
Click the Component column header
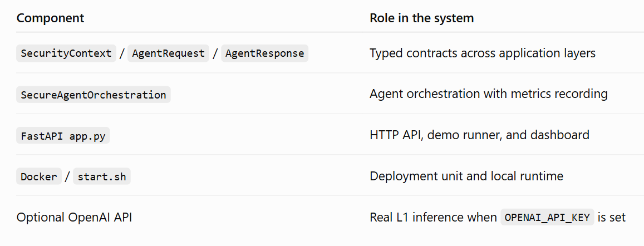coord(50,18)
